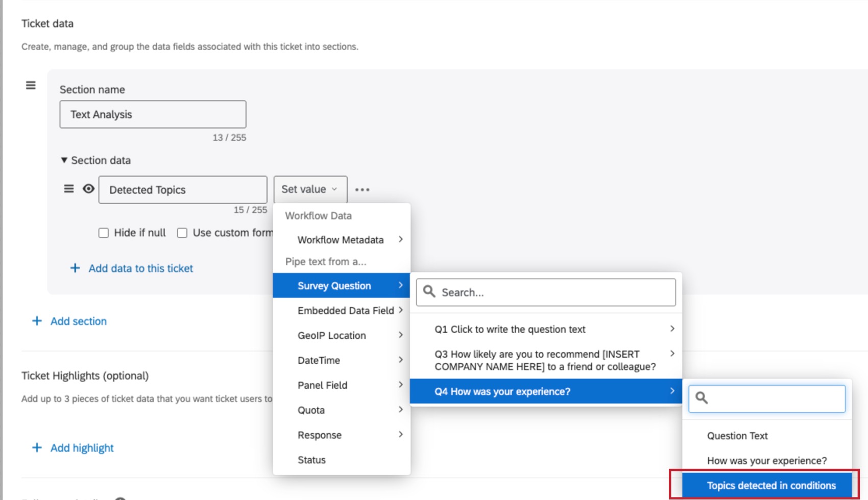Choose Question Text in the Q4 submenu
868x500 pixels.
pos(767,436)
